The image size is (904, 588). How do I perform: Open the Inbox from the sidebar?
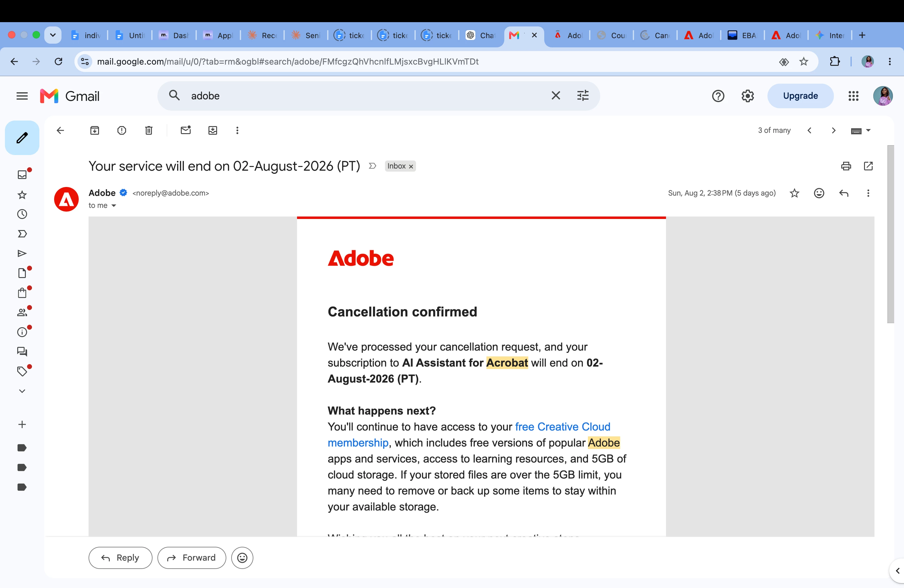pyautogui.click(x=22, y=174)
